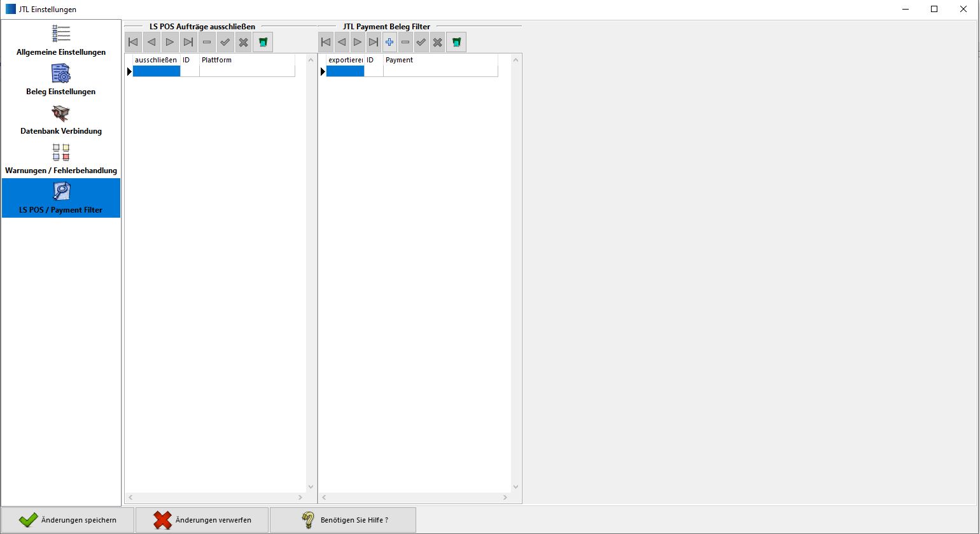Jump to first record in LS POS toolbar
Viewport: 980px width, 534px height.
coord(133,43)
